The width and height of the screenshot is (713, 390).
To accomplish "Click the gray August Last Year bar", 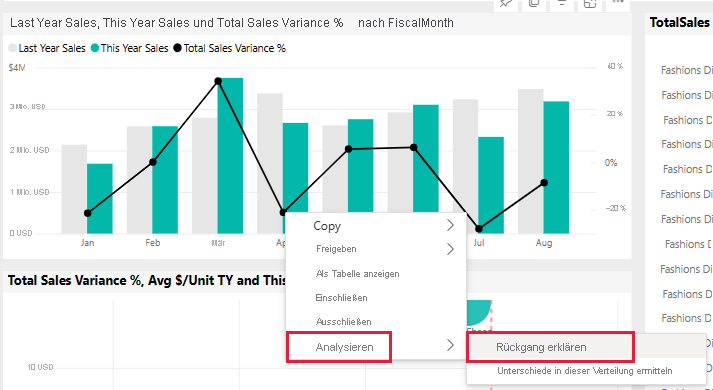I will (x=531, y=161).
